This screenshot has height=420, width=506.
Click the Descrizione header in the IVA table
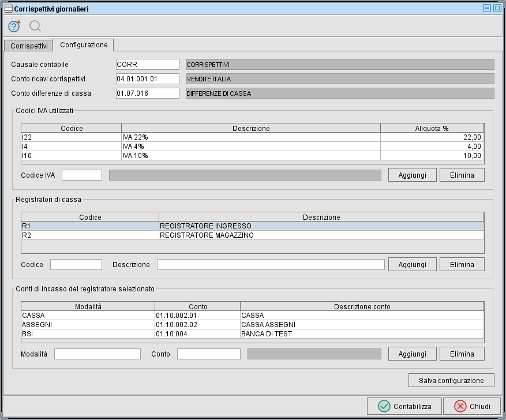click(251, 128)
